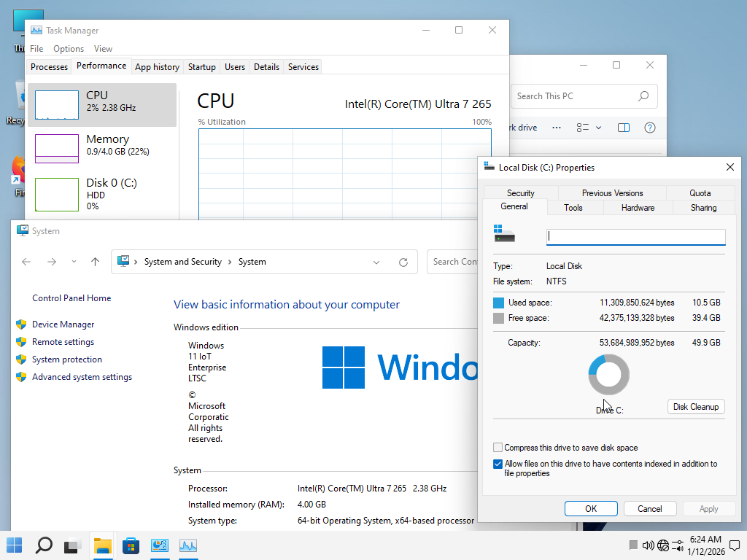
Task: Expand the address bar history dropdown
Action: 376,262
